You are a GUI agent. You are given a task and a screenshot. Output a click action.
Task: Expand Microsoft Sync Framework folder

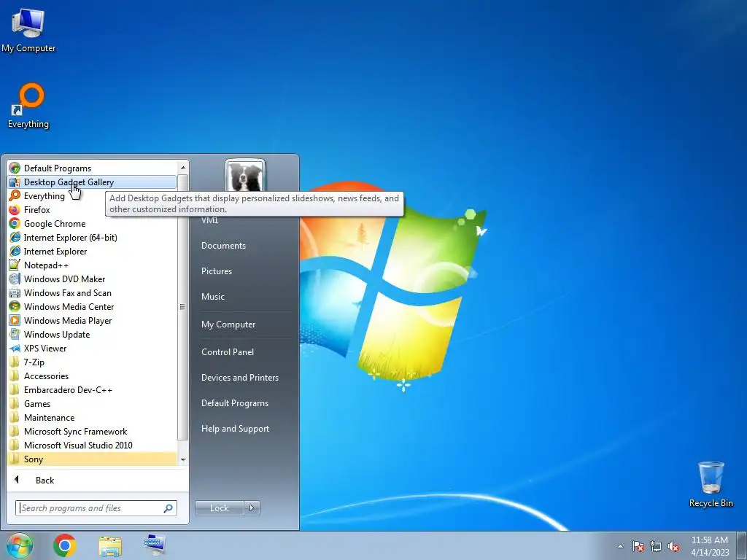click(91, 431)
